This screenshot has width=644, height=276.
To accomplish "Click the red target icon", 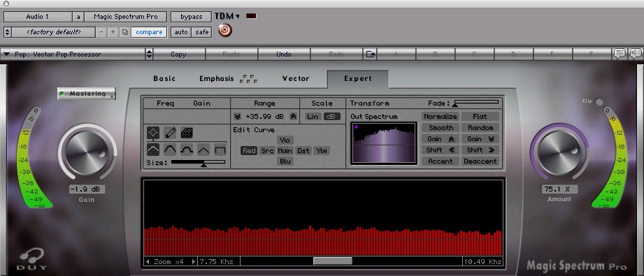I will tap(225, 30).
